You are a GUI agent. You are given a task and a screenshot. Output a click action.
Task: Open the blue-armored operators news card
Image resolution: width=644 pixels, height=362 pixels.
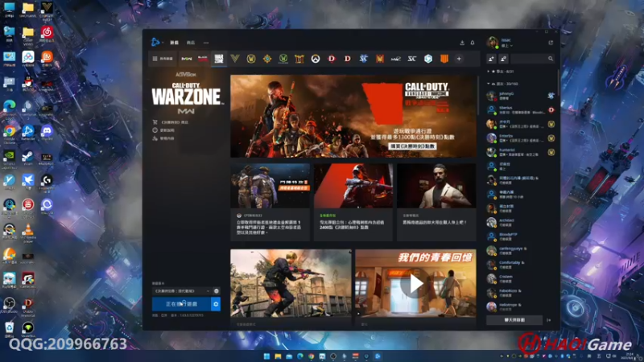[270, 203]
